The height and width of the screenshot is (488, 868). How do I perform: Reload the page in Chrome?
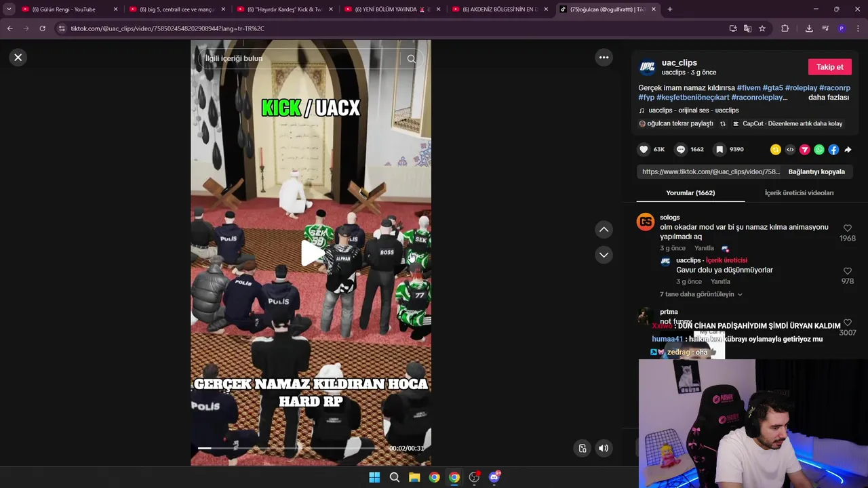click(x=42, y=28)
